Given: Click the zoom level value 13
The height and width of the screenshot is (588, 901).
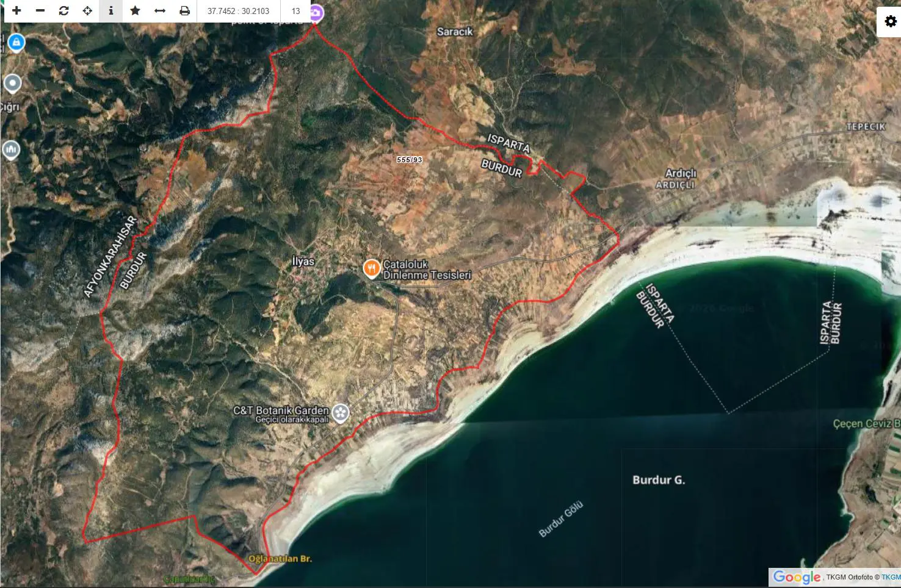Looking at the screenshot, I should 295,11.
